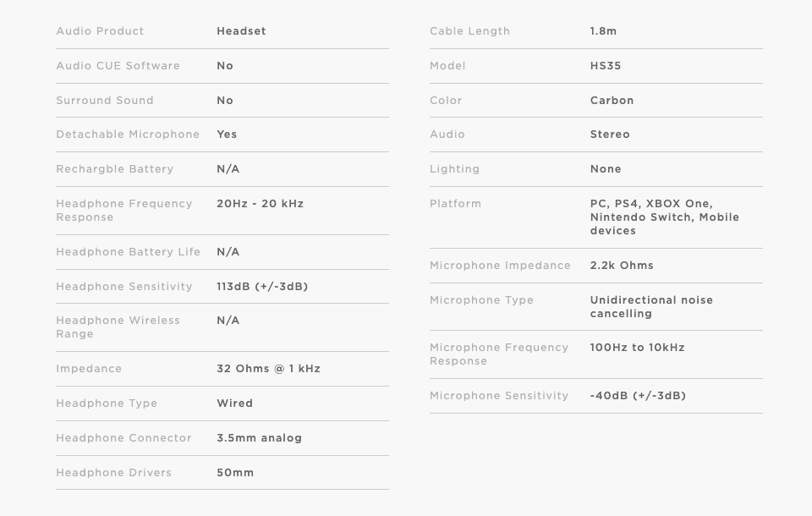Screen dimensions: 812x516
Task: Click the 113dB (+/-3dB) sensitivity value
Action: coord(262,287)
